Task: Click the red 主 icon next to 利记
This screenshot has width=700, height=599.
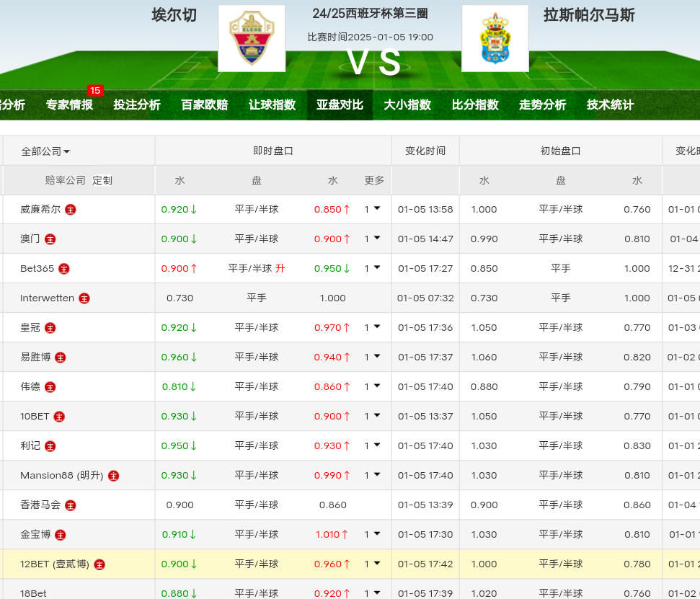Action: pos(50,446)
